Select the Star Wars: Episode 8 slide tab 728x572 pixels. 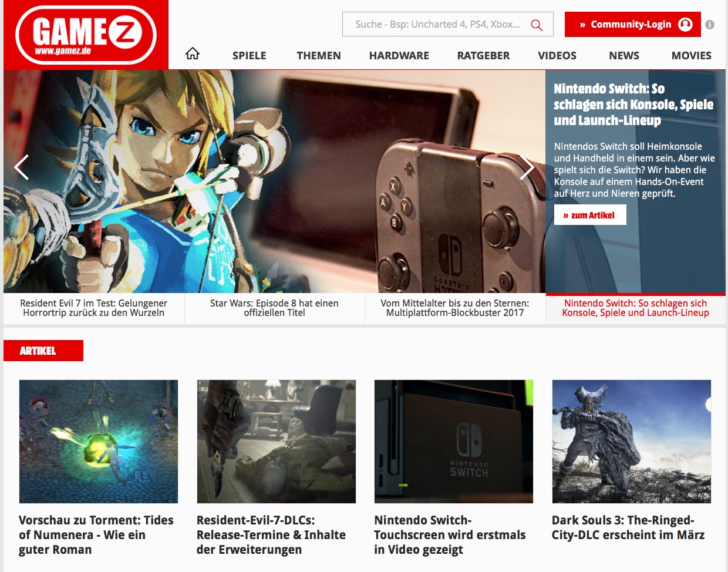(x=275, y=308)
